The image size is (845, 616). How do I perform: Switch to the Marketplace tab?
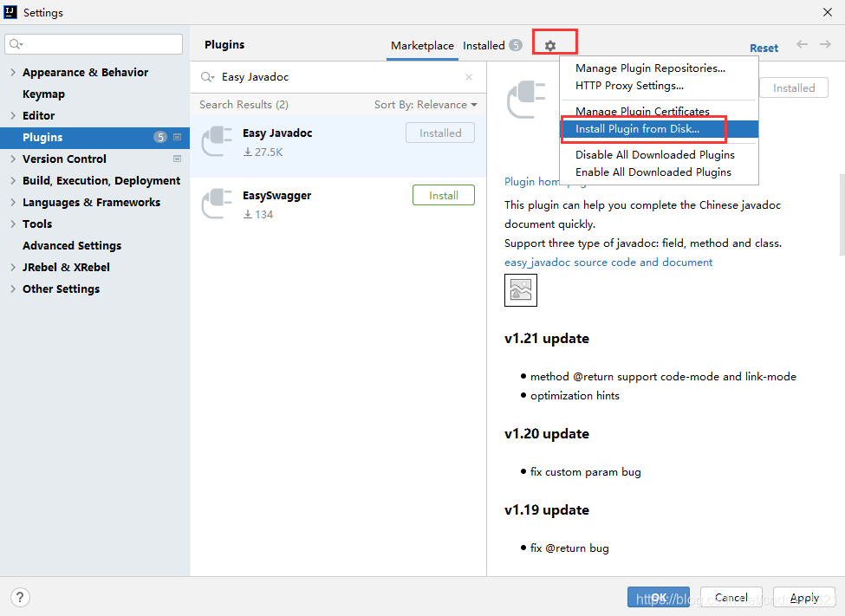point(422,46)
